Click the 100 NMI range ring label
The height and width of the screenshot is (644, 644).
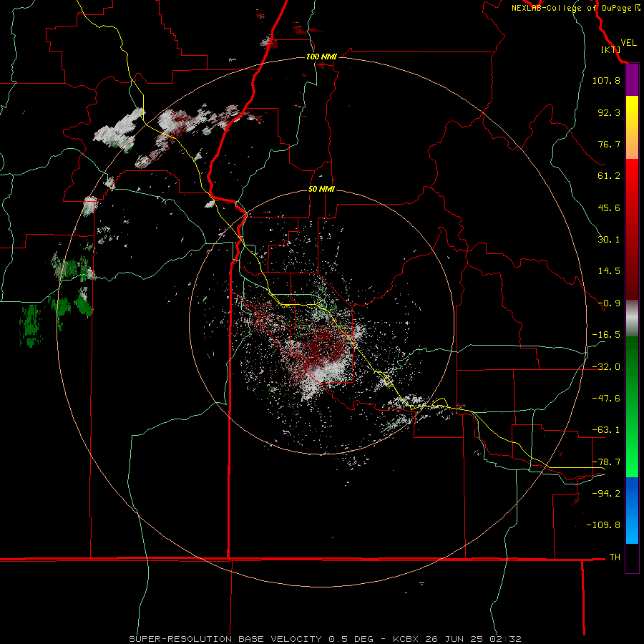point(321,57)
